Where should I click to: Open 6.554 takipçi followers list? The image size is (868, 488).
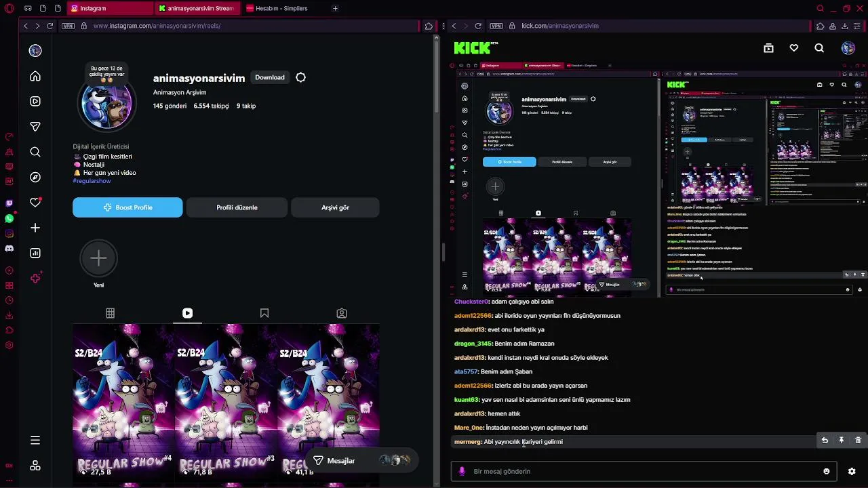point(212,106)
